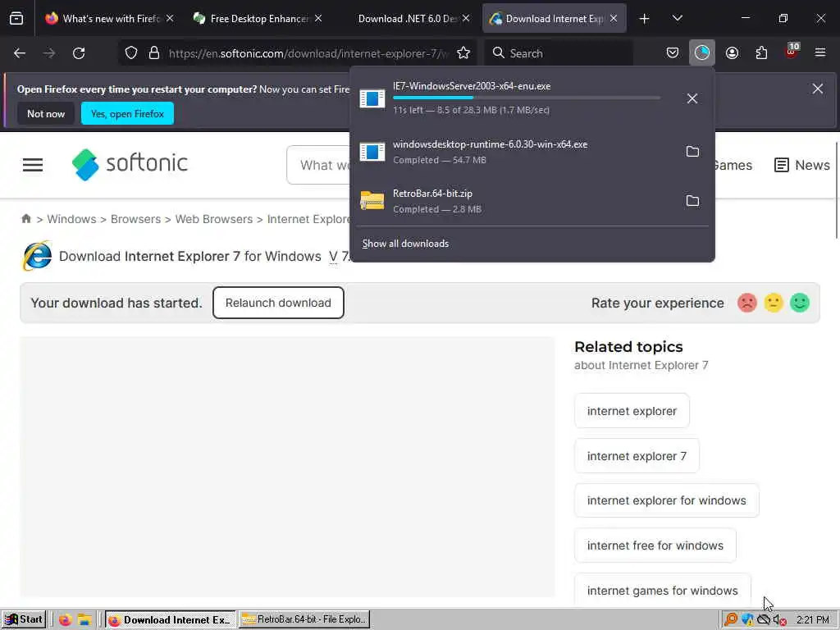Image resolution: width=840 pixels, height=630 pixels.
Task: Click the softonic URL address field
Action: click(308, 53)
